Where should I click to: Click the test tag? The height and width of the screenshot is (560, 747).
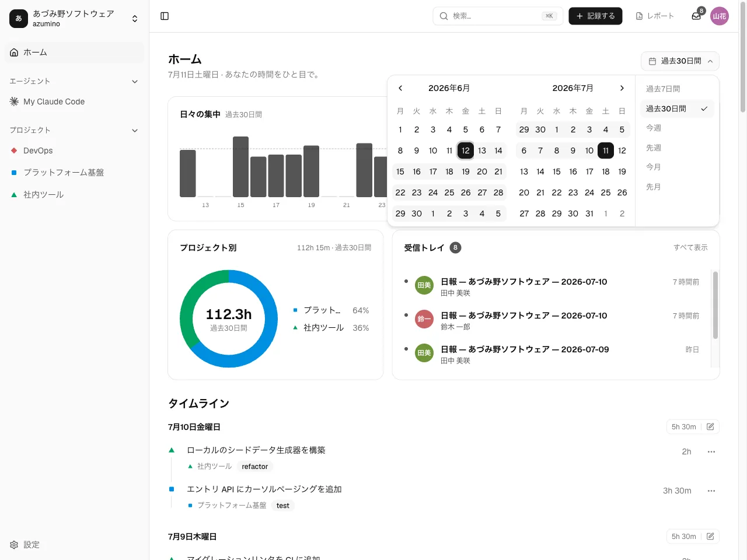coord(283,506)
